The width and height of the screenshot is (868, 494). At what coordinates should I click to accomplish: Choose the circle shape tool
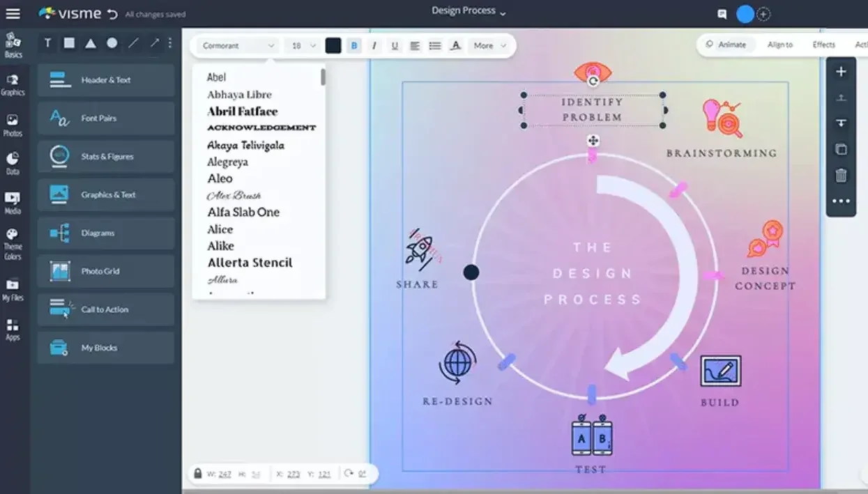coord(112,43)
